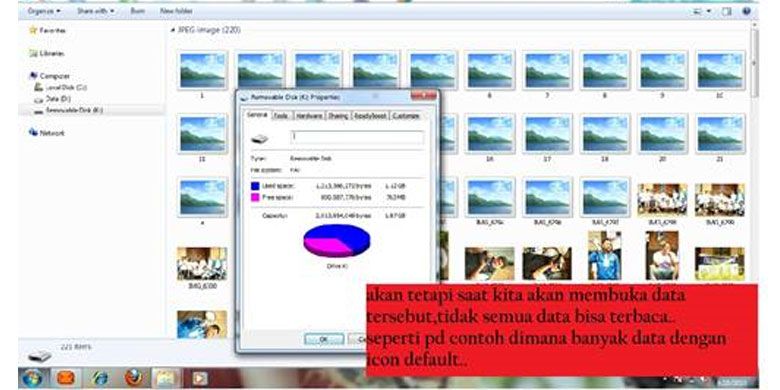Select Data (D:) in navigation pane
Viewport: 780px width, 390px height.
(x=58, y=99)
